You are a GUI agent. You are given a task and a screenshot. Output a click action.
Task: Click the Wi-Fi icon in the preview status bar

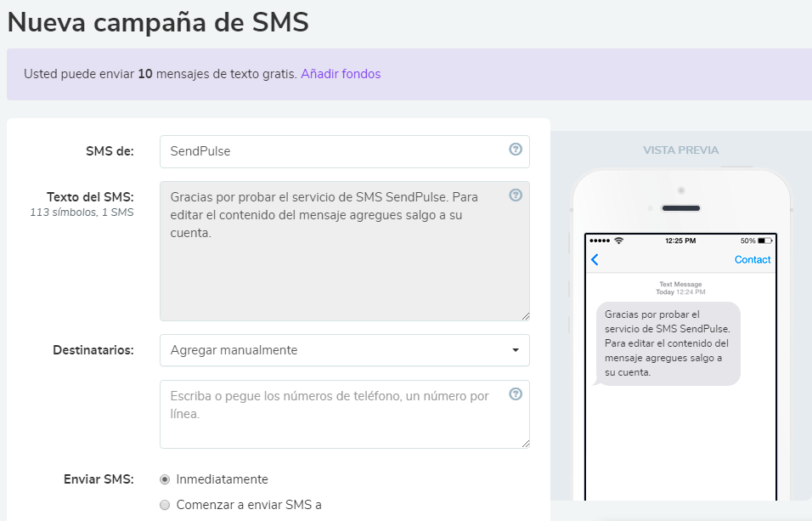pos(618,241)
